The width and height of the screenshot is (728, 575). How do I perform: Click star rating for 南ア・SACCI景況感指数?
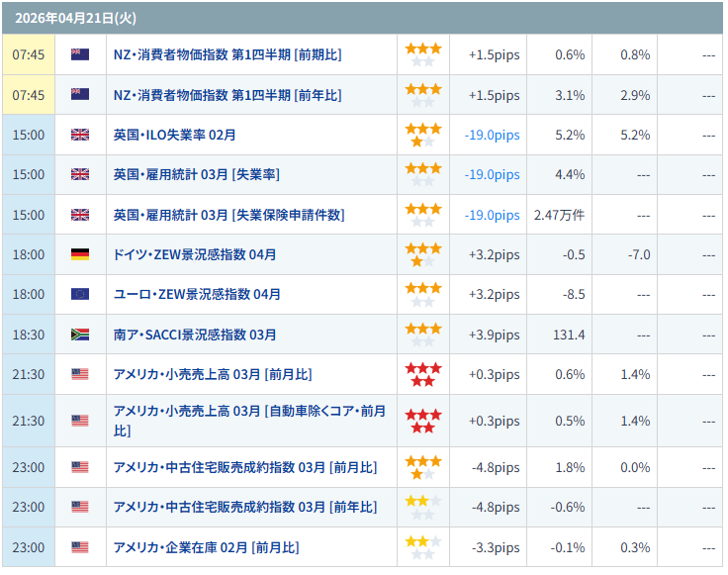pyautogui.click(x=423, y=335)
